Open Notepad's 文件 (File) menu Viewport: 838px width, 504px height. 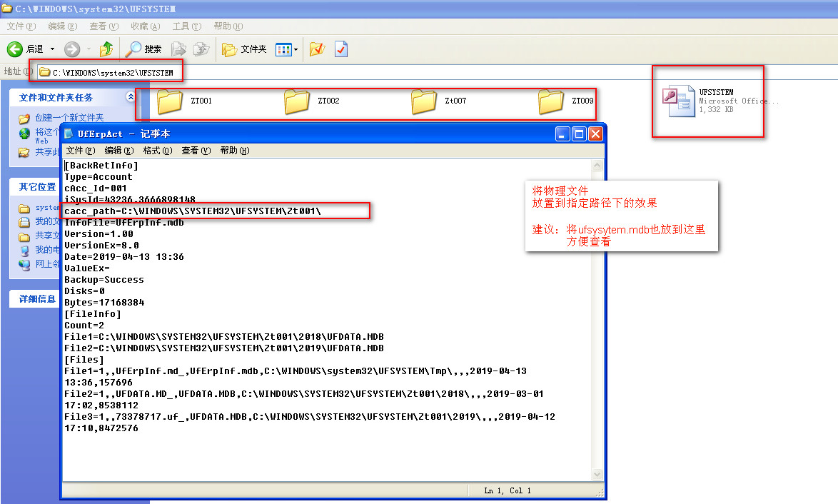[80, 151]
